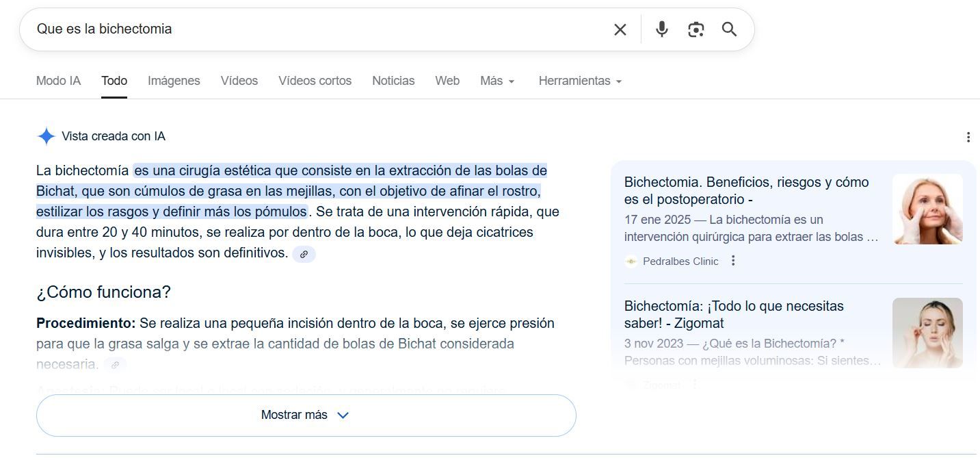Switch to the Modo IA tab
Viewport: 980px width, 473px height.
click(x=58, y=81)
